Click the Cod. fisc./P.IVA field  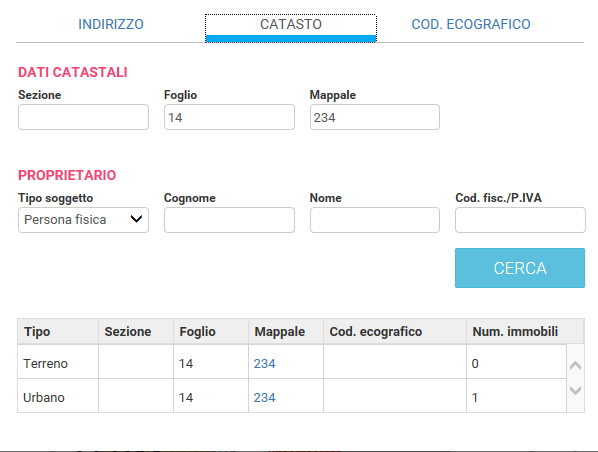[520, 220]
